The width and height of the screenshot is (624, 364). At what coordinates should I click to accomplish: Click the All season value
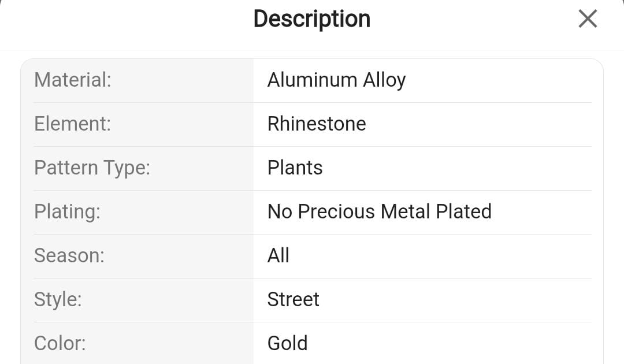click(x=278, y=255)
